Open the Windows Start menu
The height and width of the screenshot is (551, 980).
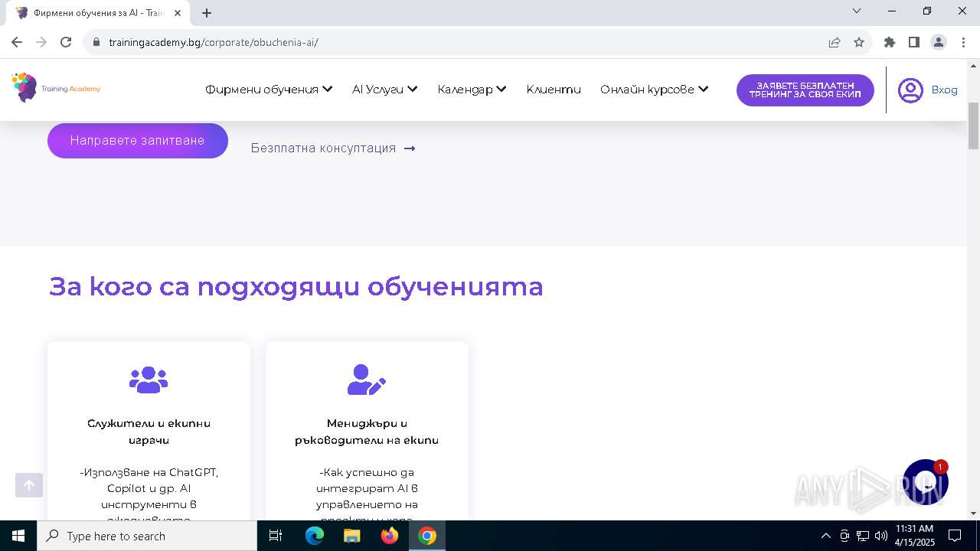click(x=18, y=536)
